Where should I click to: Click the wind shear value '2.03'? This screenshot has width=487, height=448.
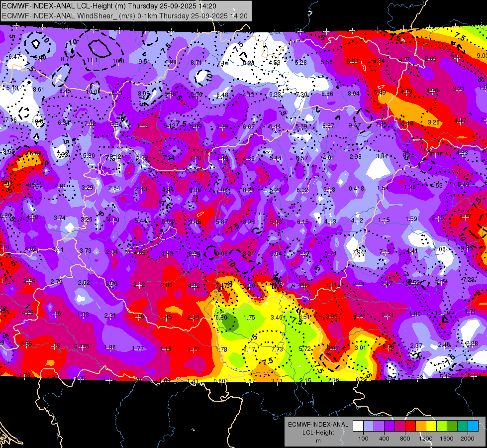pos(388,315)
